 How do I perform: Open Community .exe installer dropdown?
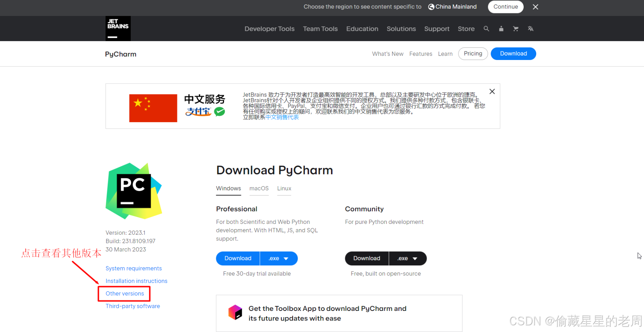(x=408, y=258)
